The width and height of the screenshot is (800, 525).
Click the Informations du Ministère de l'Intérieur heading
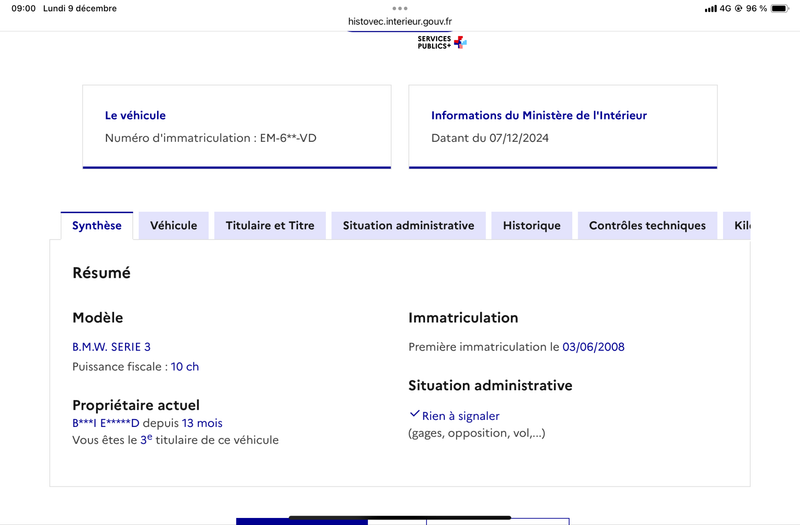pyautogui.click(x=539, y=115)
